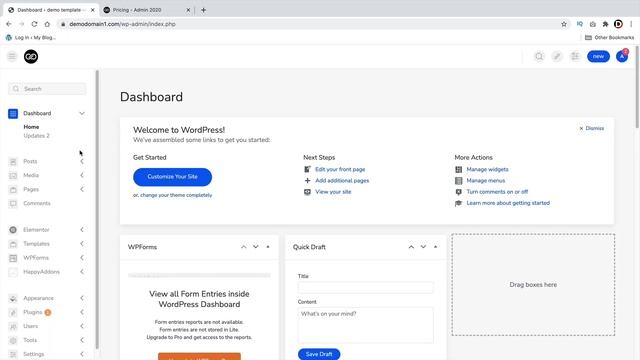This screenshot has height=360, width=640.
Task: Click the round logo in admin header
Action: coord(31,56)
